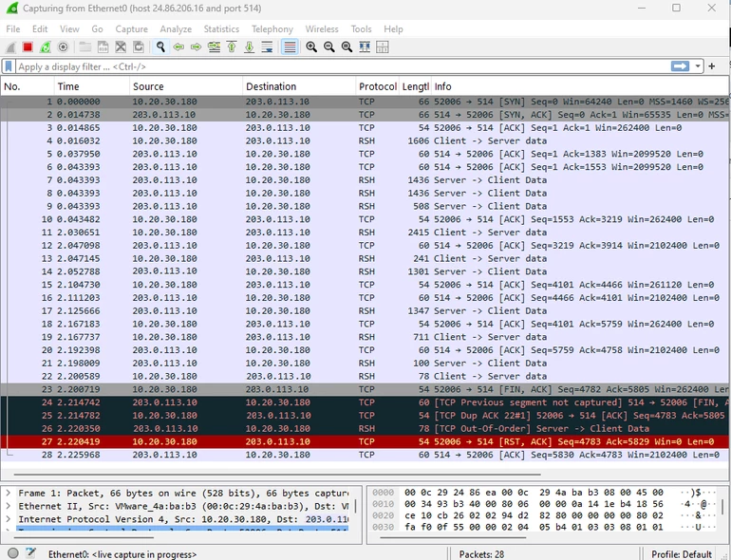Close this capture file icon
The height and width of the screenshot is (560, 731).
121,47
